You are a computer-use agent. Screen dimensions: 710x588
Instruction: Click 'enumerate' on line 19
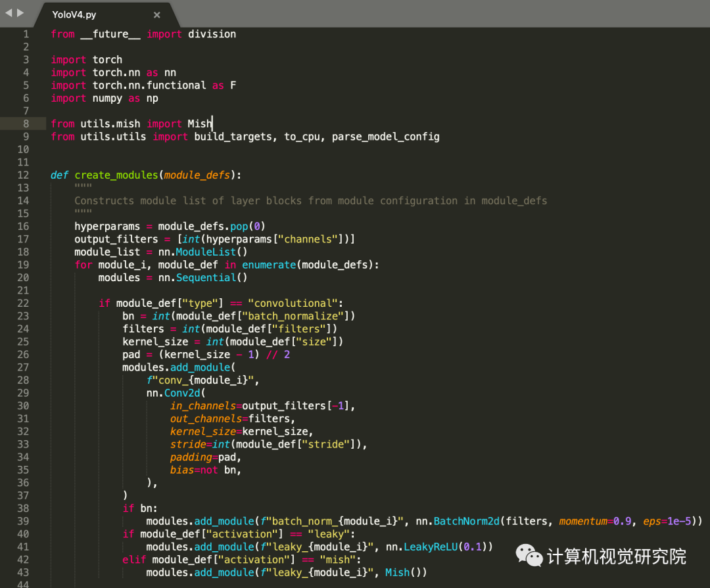pos(269,265)
